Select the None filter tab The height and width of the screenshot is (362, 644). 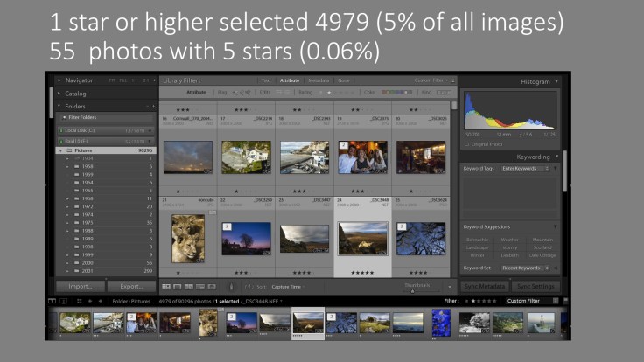click(343, 80)
